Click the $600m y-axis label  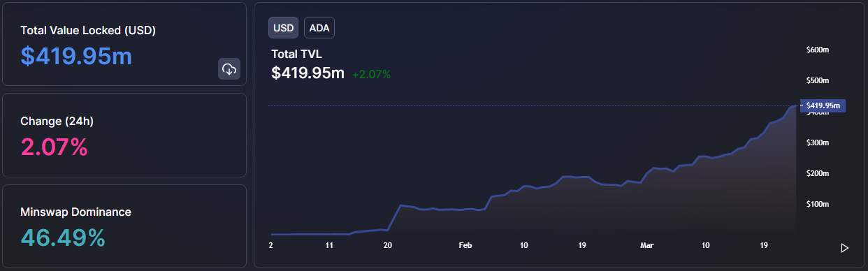tap(818, 50)
